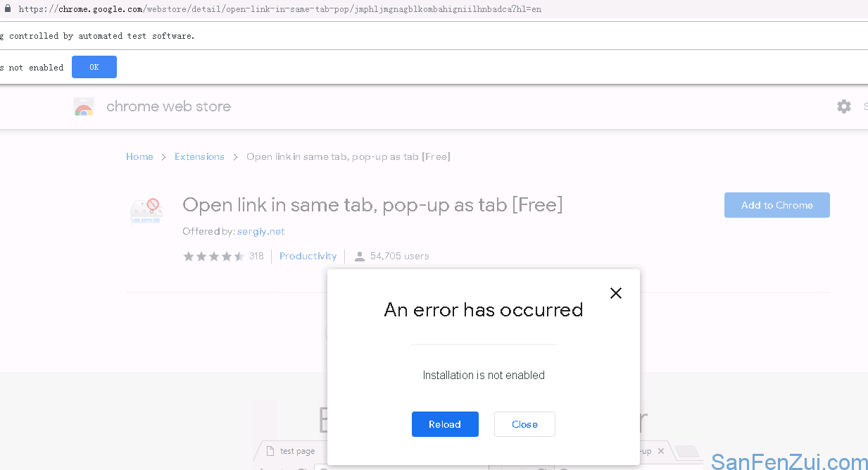Click the star rating of the extension

click(x=213, y=256)
